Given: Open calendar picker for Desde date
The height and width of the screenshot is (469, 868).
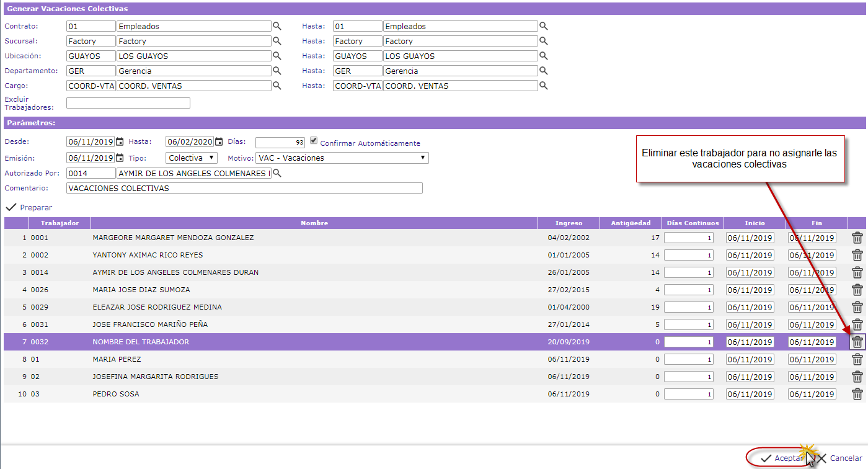Looking at the screenshot, I should (x=120, y=141).
